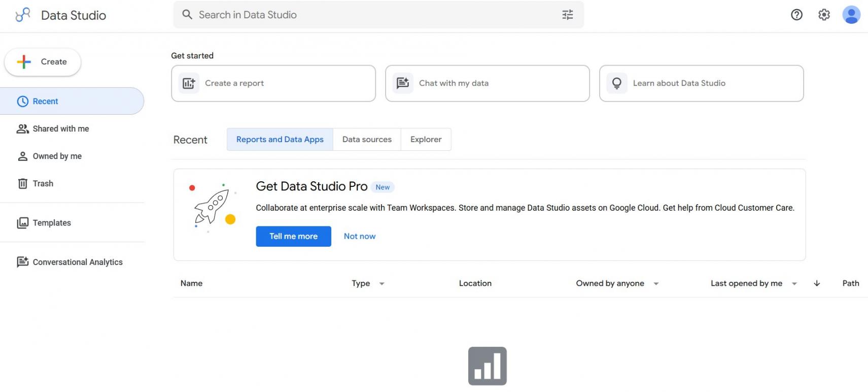
Task: Dismiss promo with Not now
Action: (360, 236)
